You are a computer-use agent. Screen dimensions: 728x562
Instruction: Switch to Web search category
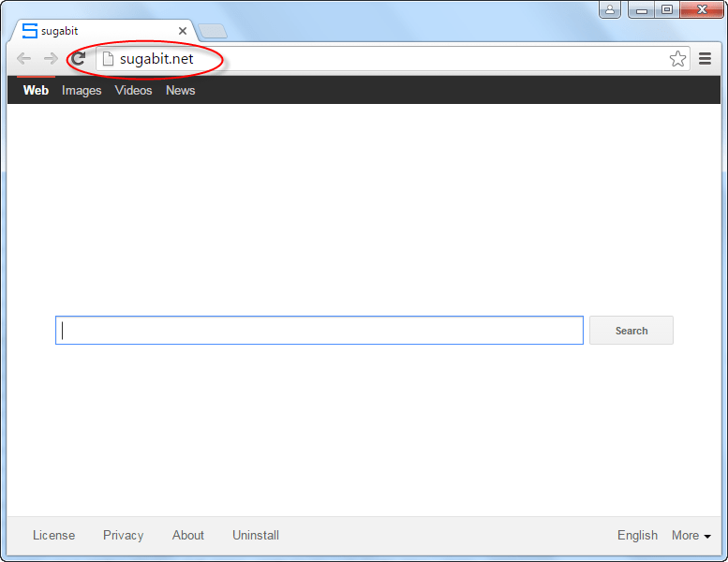tap(36, 91)
